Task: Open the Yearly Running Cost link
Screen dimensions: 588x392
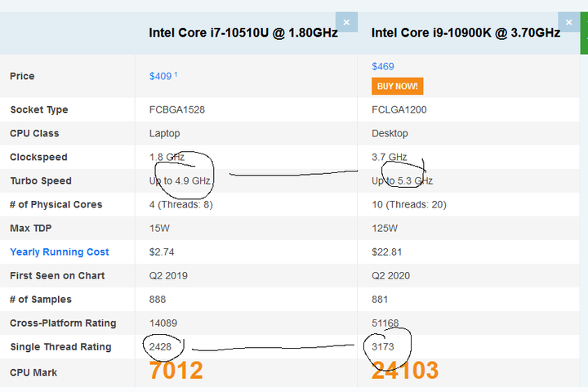Action: pos(60,252)
